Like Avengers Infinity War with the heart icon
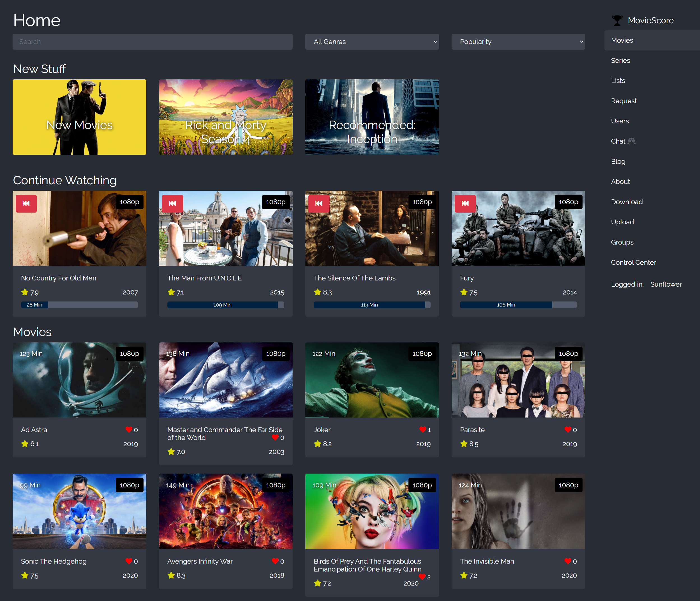700x601 pixels. (x=275, y=561)
